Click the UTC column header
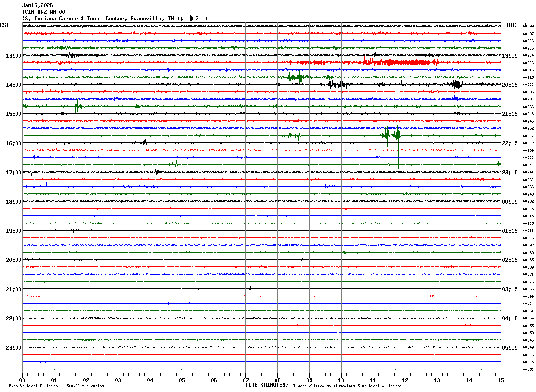This screenshot has width=536, height=392. pyautogui.click(x=512, y=25)
